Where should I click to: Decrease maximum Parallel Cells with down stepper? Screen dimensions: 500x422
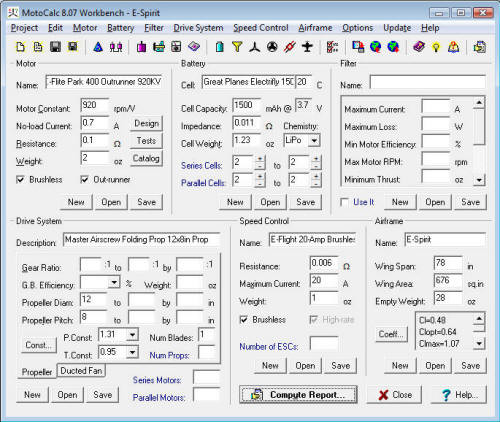(317, 183)
